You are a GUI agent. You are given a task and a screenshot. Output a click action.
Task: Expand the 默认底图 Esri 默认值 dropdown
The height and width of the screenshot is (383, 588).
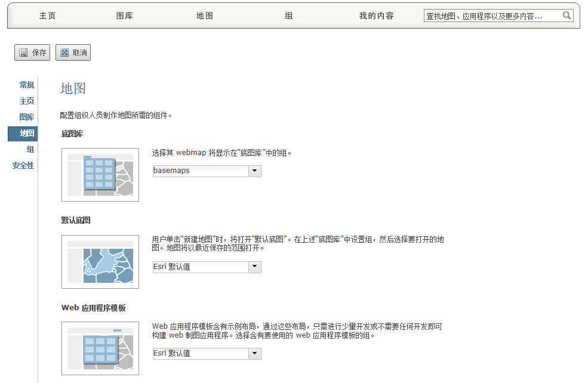[255, 267]
